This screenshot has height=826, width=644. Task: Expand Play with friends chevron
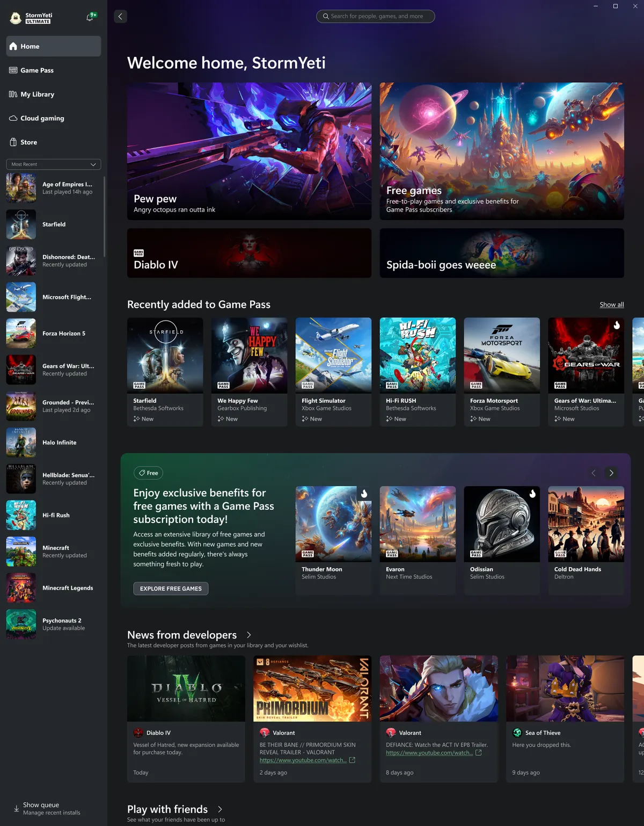click(x=220, y=809)
